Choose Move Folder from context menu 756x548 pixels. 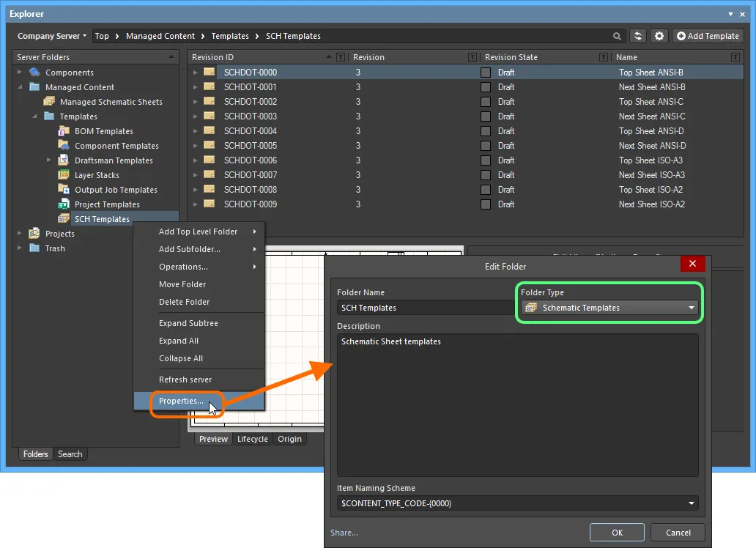(x=199, y=284)
